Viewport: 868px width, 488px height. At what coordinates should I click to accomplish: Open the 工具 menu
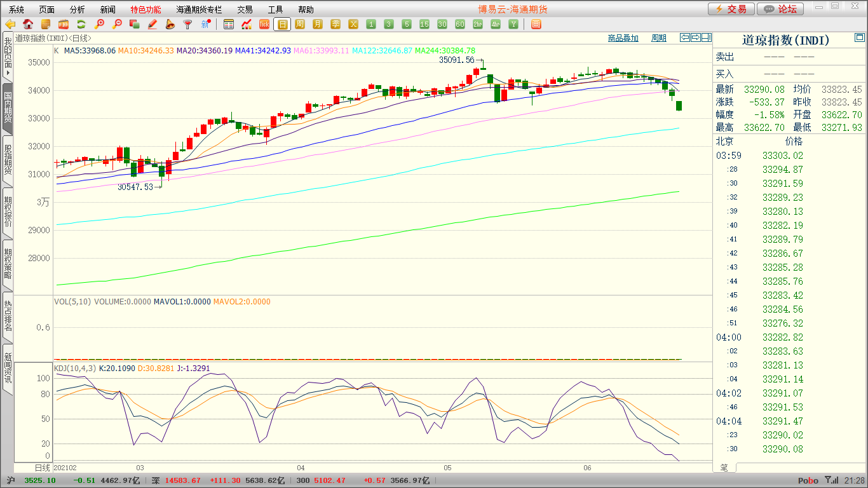(275, 10)
